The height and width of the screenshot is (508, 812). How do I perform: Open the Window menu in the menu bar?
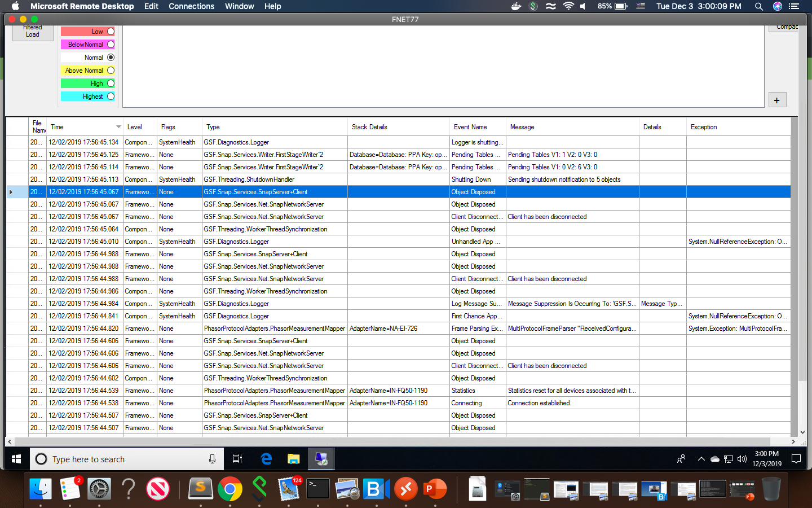pos(239,6)
